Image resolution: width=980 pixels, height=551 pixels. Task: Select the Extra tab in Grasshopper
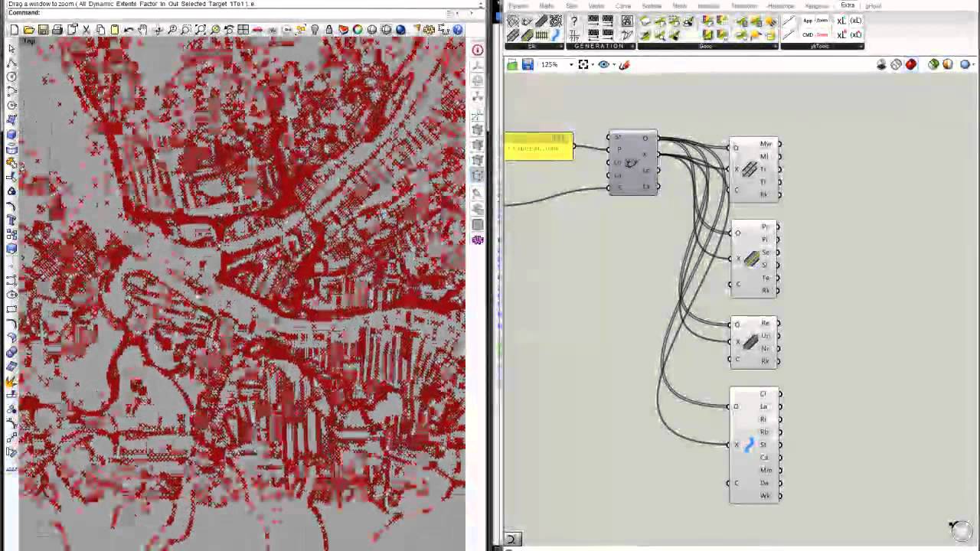click(x=848, y=5)
